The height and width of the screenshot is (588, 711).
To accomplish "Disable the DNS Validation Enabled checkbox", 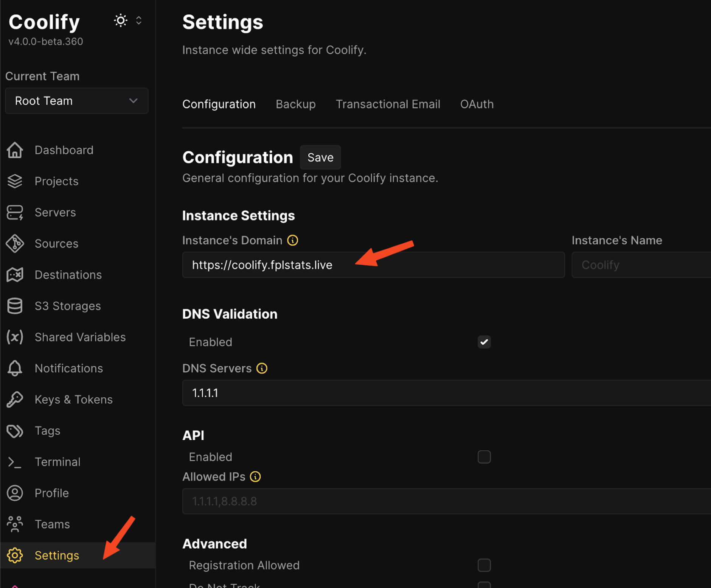I will [x=484, y=342].
